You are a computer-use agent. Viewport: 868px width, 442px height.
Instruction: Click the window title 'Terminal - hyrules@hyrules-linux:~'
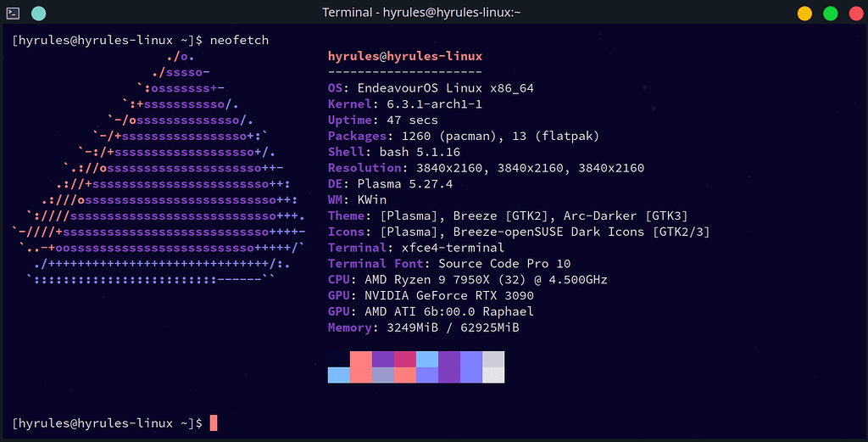(421, 12)
